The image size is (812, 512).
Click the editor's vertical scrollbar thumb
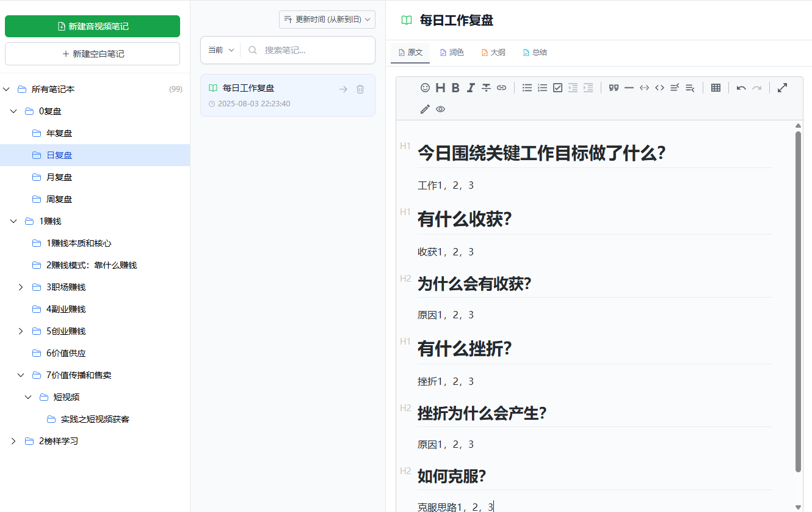click(798, 299)
